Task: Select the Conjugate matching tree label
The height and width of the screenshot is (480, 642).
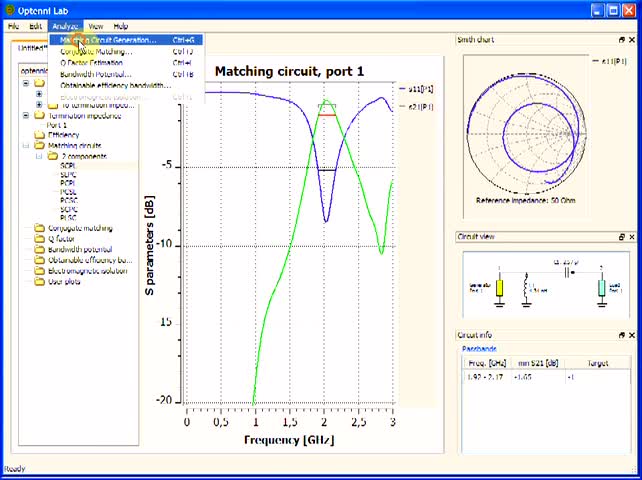Action: click(80, 228)
